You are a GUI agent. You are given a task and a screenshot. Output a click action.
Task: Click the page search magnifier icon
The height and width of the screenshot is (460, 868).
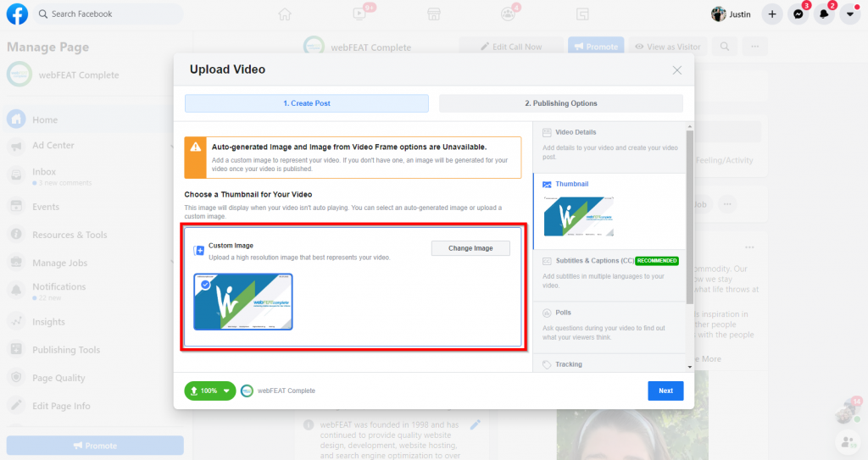[x=725, y=47]
